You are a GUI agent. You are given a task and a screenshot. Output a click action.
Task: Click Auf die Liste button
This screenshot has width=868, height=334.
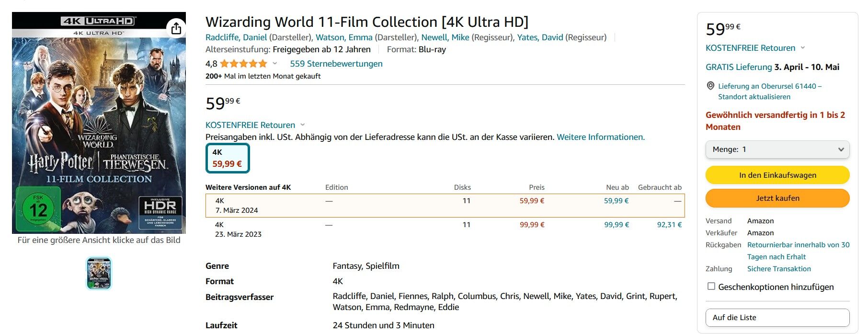click(777, 318)
